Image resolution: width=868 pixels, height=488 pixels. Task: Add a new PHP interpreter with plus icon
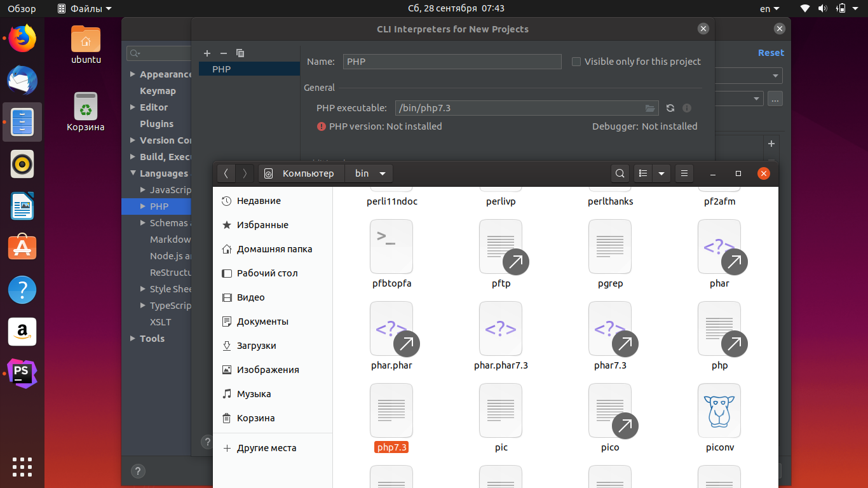coord(207,53)
